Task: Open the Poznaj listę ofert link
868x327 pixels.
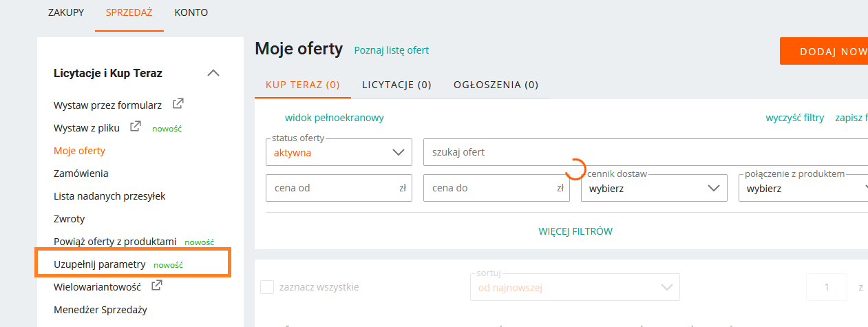Action: tap(391, 50)
